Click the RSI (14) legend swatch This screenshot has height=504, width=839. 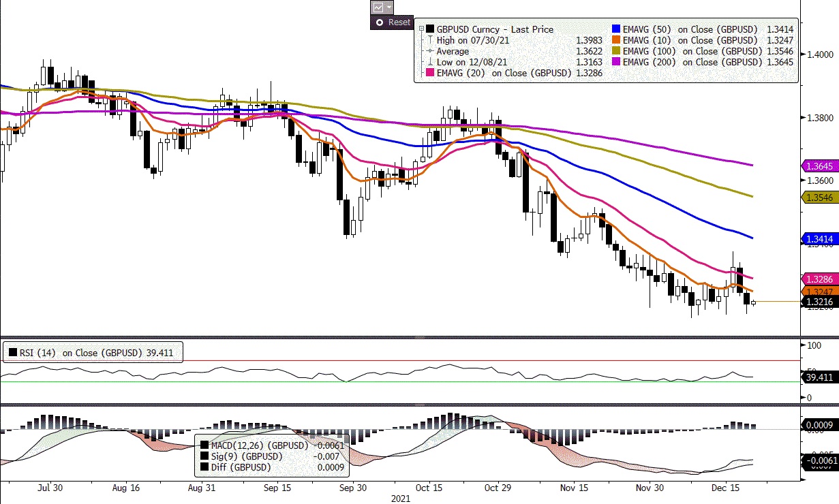[x=12, y=353]
